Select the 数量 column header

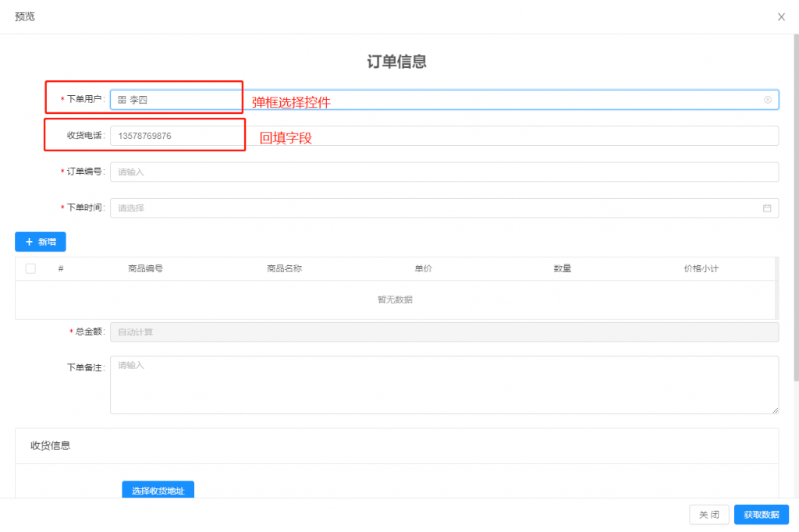pyautogui.click(x=563, y=268)
